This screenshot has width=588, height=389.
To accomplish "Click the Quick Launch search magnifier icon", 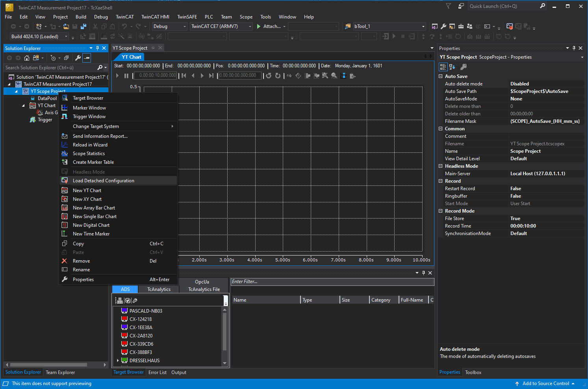I will pos(542,6).
